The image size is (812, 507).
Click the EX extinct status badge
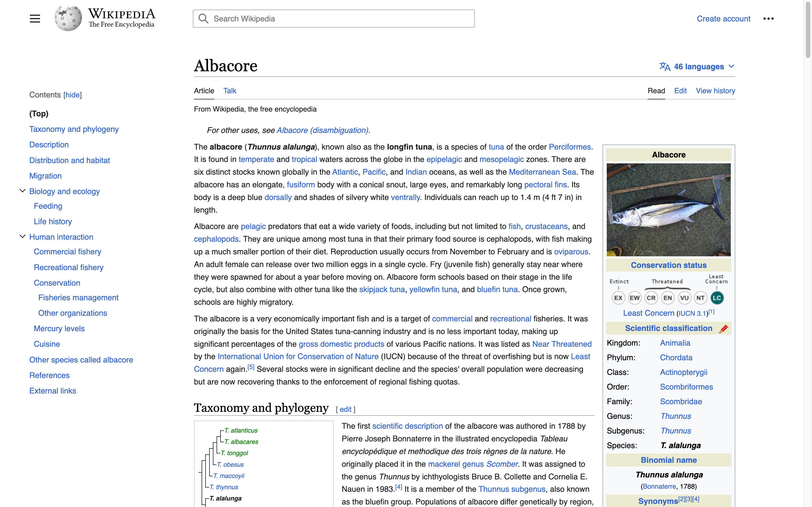[x=618, y=297]
